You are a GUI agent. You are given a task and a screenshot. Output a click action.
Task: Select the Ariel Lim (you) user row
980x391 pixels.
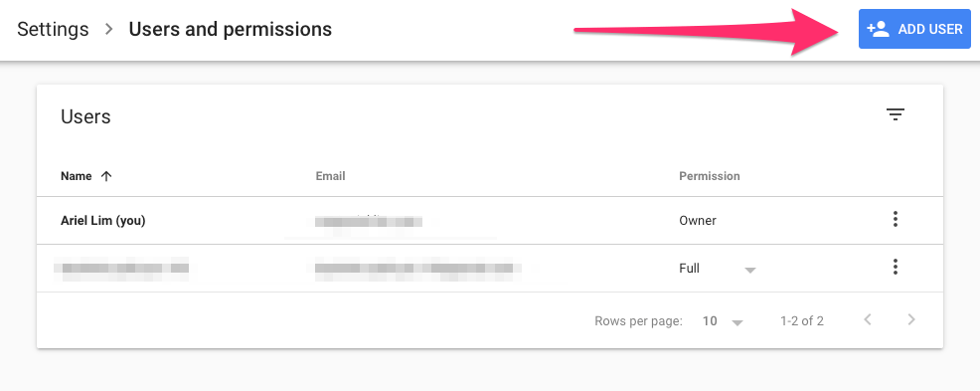pyautogui.click(x=489, y=220)
